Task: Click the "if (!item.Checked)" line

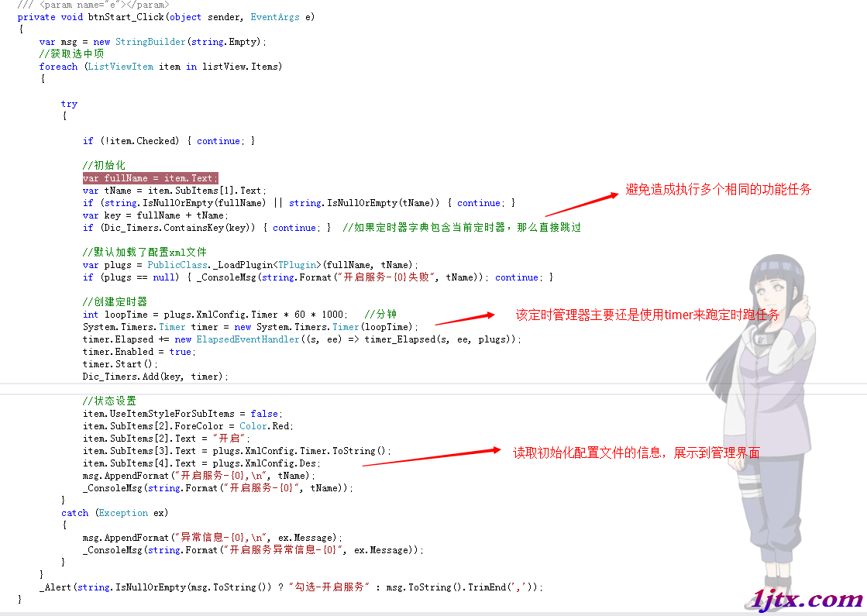Action: click(169, 141)
